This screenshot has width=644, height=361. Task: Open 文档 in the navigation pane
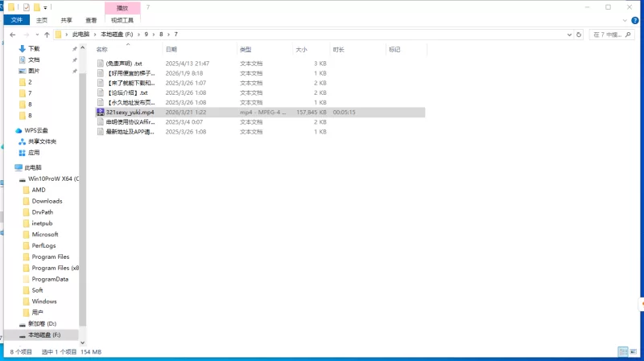[34, 59]
